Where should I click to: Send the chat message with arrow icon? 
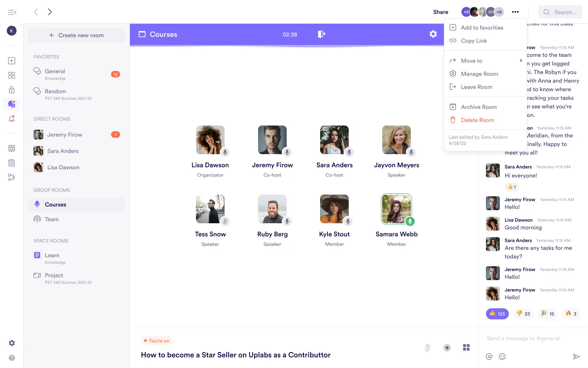[x=576, y=357]
